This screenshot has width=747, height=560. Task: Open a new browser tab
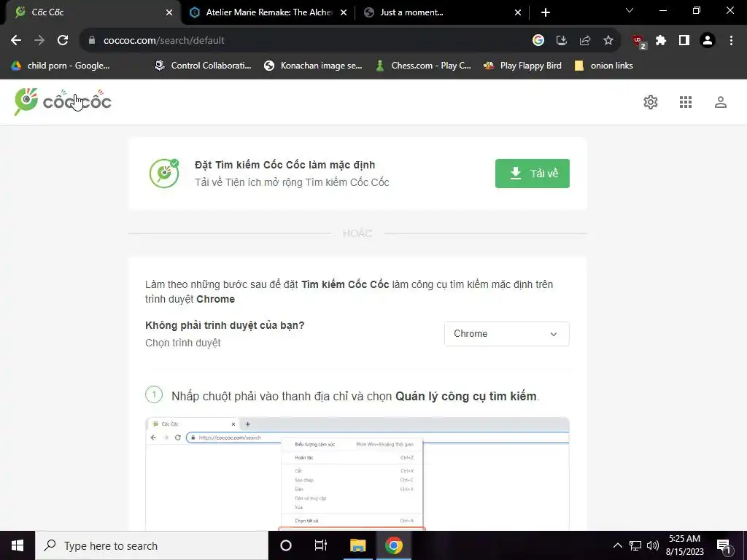546,12
